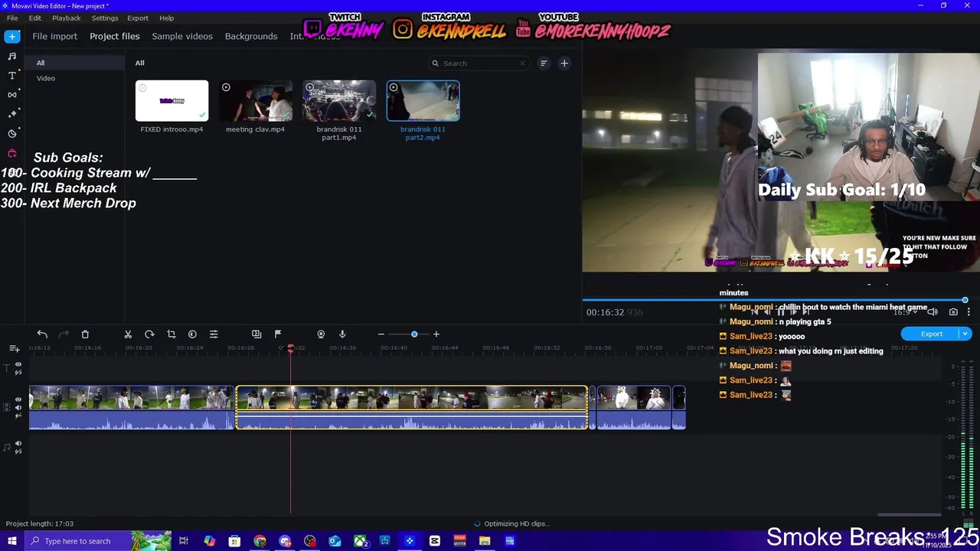Click the blue Export button
Screen dimensions: 980x551
click(931, 334)
